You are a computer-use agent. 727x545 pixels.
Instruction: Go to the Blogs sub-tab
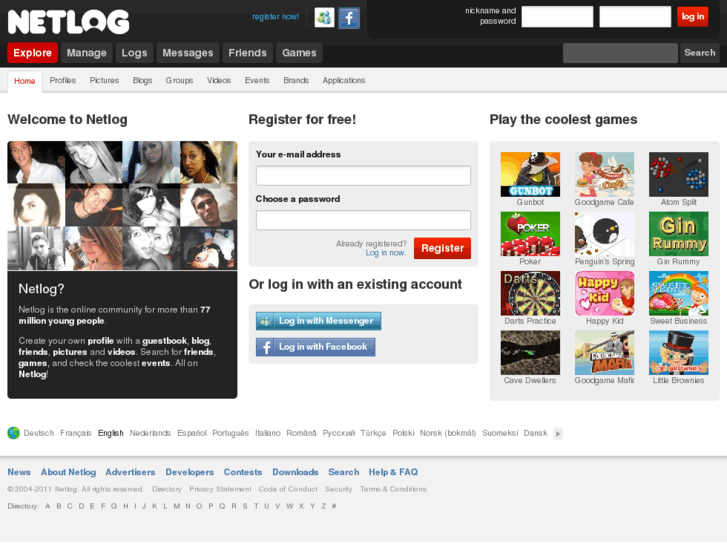coord(142,80)
